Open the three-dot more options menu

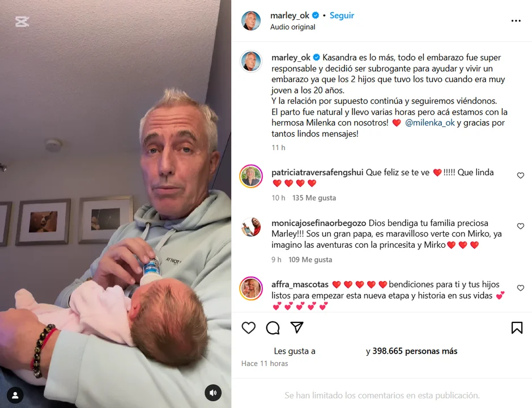pyautogui.click(x=516, y=21)
